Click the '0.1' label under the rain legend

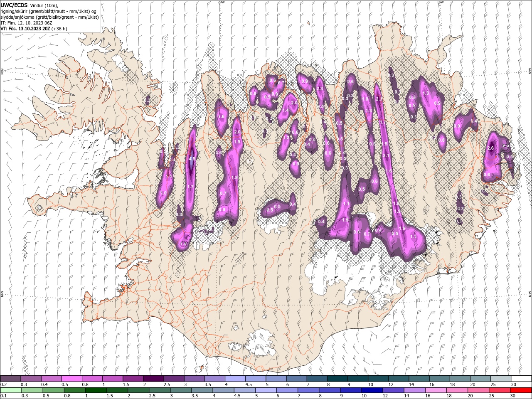click(3, 396)
